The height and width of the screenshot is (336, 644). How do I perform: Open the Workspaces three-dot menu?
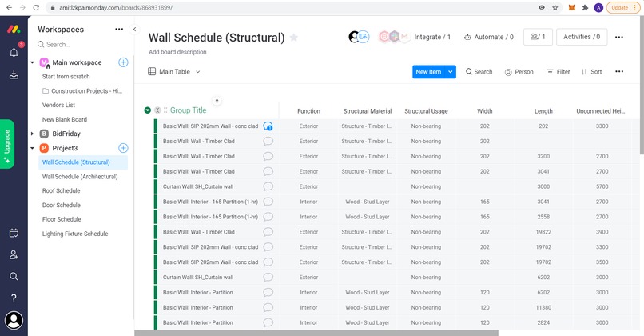119,29
